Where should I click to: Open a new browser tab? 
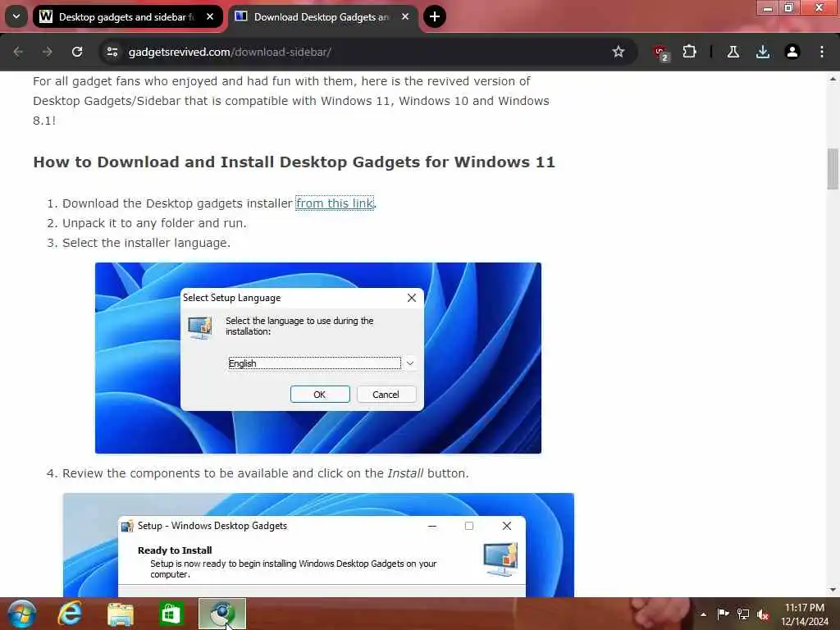coord(435,16)
